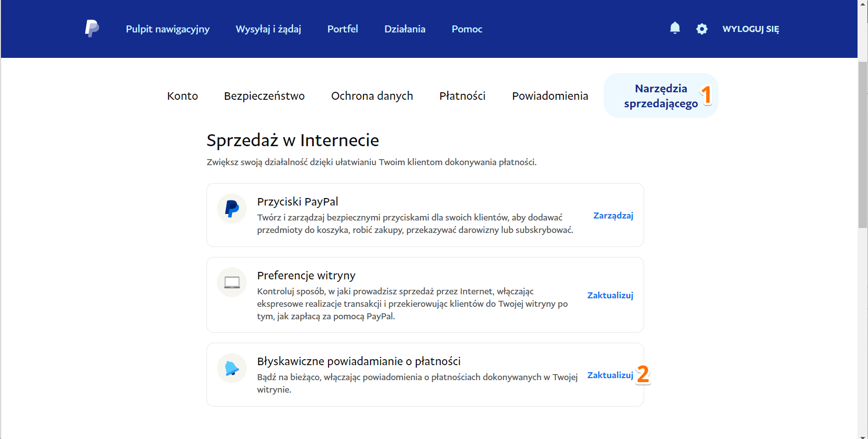This screenshot has height=439, width=868.
Task: Click the PayPal logo in header
Action: point(92,28)
